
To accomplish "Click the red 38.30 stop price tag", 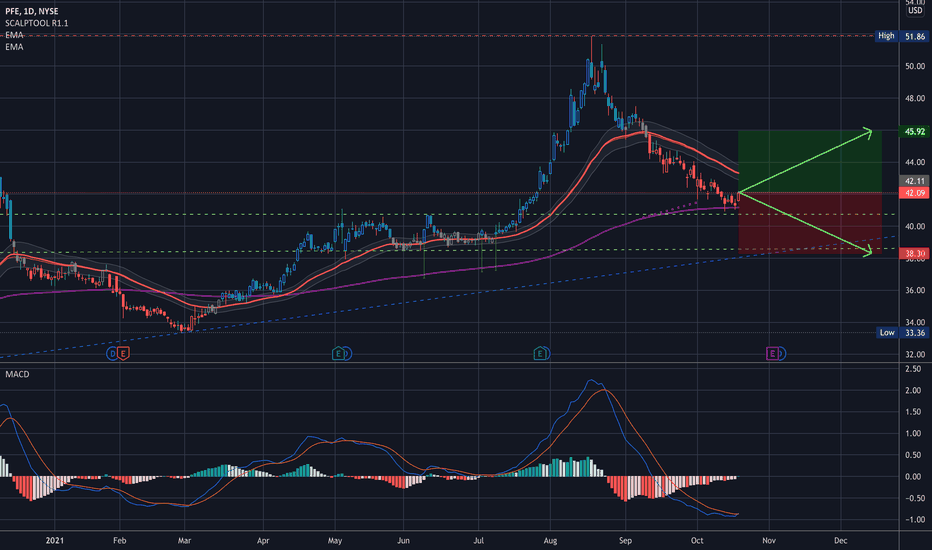I will [915, 253].
